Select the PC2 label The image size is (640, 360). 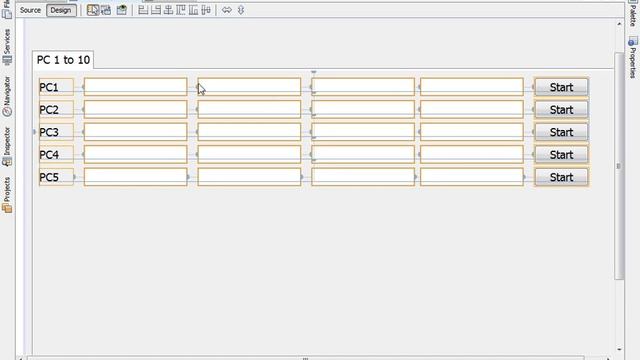pyautogui.click(x=56, y=110)
